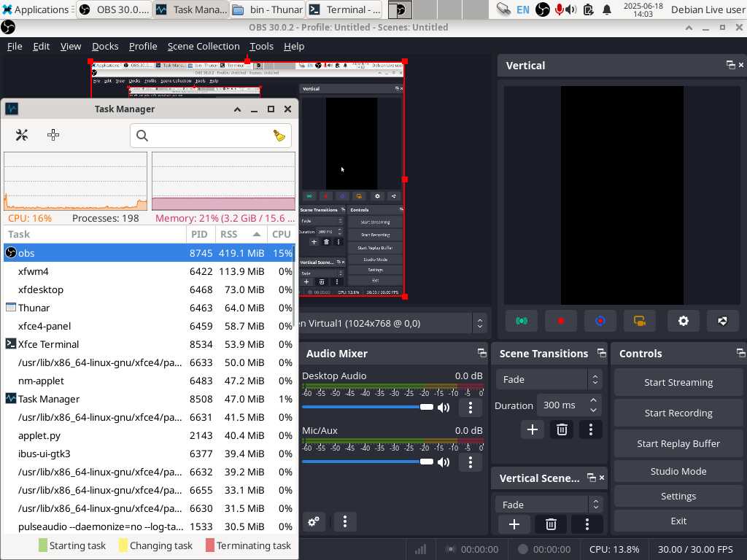Open the Applications menu in the panel
The width and height of the screenshot is (747, 560).
click(36, 9)
